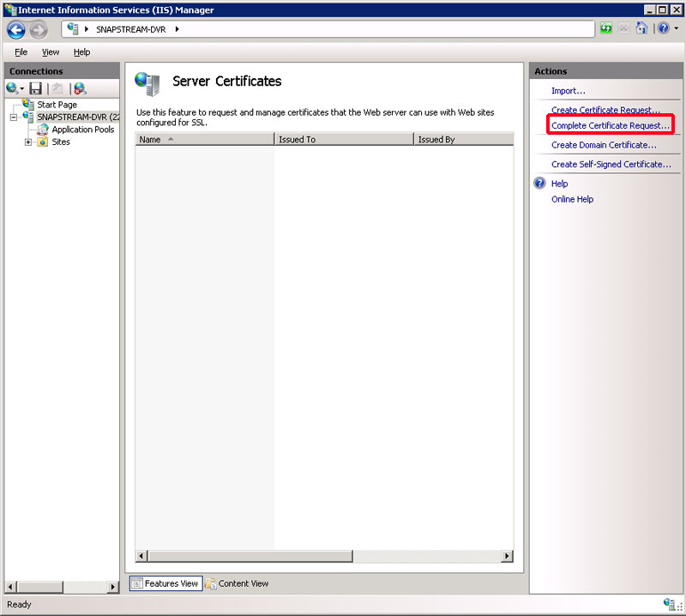Open the File menu
This screenshot has height=616, width=686.
point(21,52)
